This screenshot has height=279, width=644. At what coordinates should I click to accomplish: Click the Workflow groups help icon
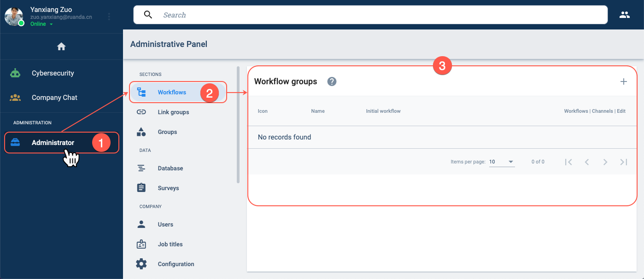pyautogui.click(x=332, y=81)
